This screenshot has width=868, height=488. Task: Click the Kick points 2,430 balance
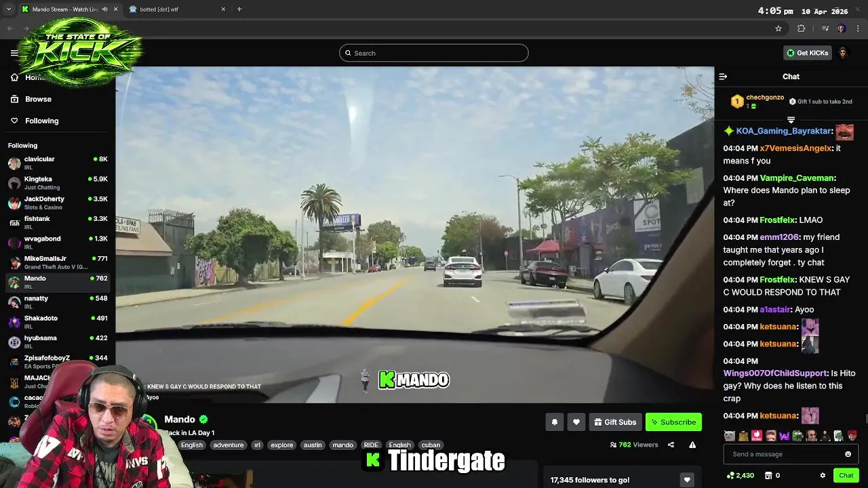pos(740,475)
